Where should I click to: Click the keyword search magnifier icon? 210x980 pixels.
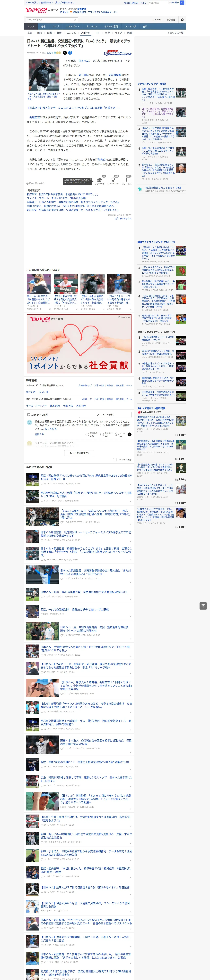pyautogui.click(x=75, y=19)
